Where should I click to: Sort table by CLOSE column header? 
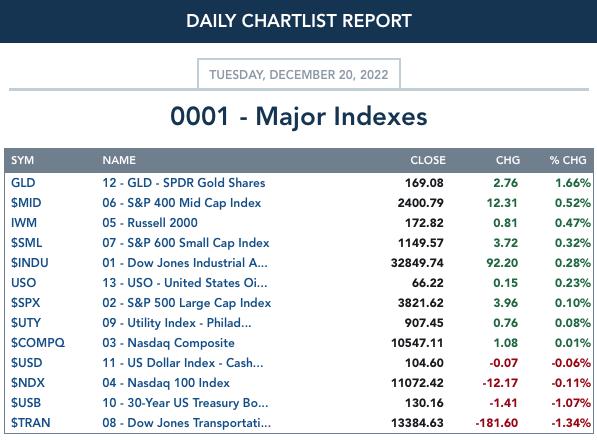(x=428, y=160)
